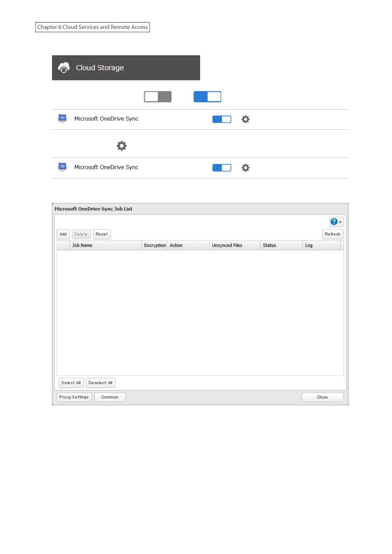Screen dimensions: 392x554
Task: Click the Cloud Storage sync cloud icon
Action: tap(64, 68)
